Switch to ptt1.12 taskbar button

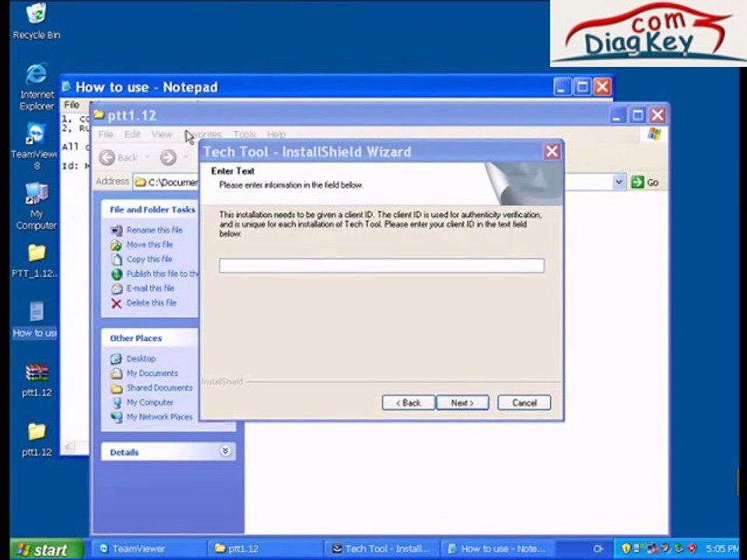coord(265,549)
